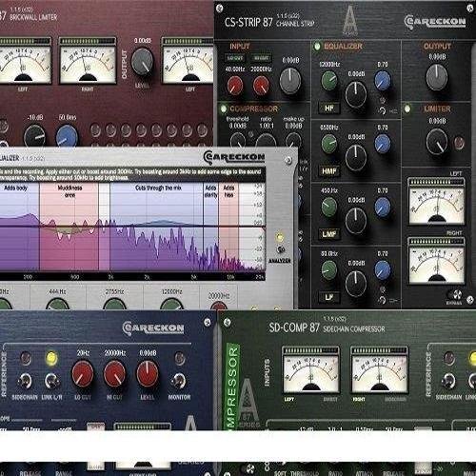Image resolution: width=476 pixels, height=476 pixels.
Task: Click the red HI CUT knob on blue compressor
Action: [x=114, y=374]
